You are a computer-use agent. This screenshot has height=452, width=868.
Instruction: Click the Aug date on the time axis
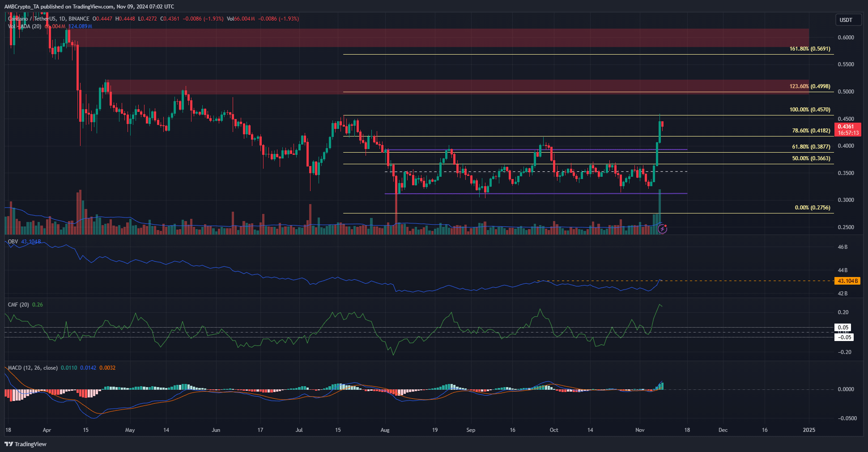pos(385,430)
